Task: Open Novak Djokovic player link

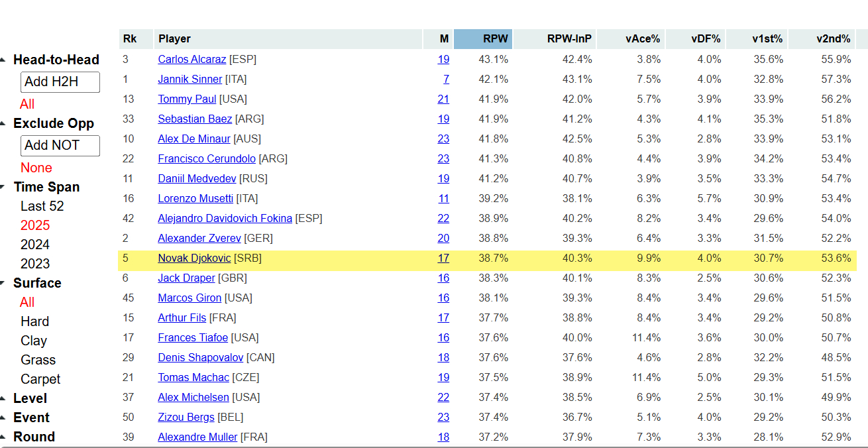Action: tap(194, 258)
